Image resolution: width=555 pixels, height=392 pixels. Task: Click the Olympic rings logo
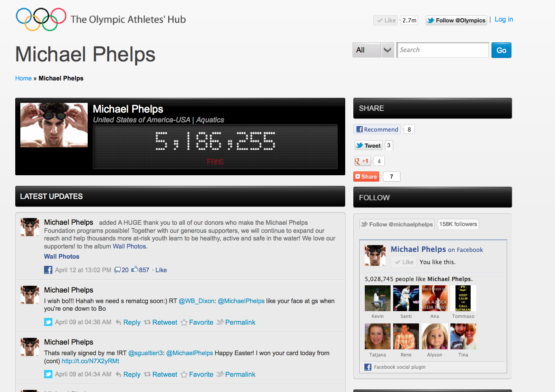(x=41, y=19)
